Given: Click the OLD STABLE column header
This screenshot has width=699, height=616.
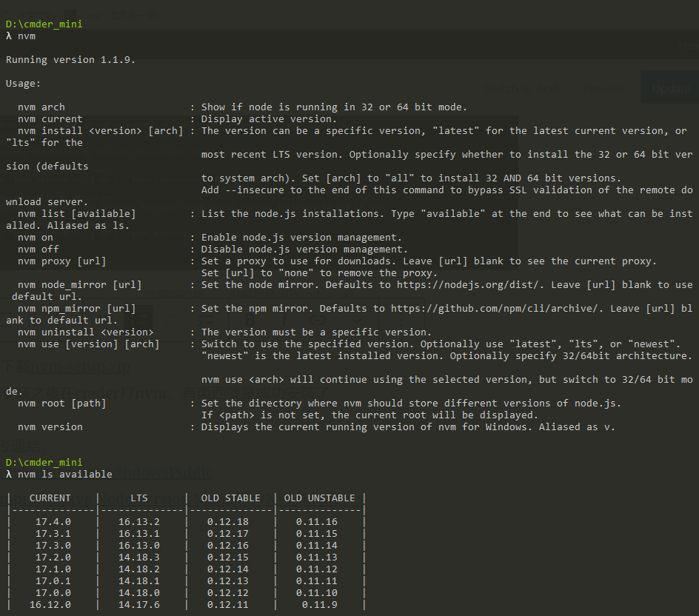Looking at the screenshot, I should 230,498.
